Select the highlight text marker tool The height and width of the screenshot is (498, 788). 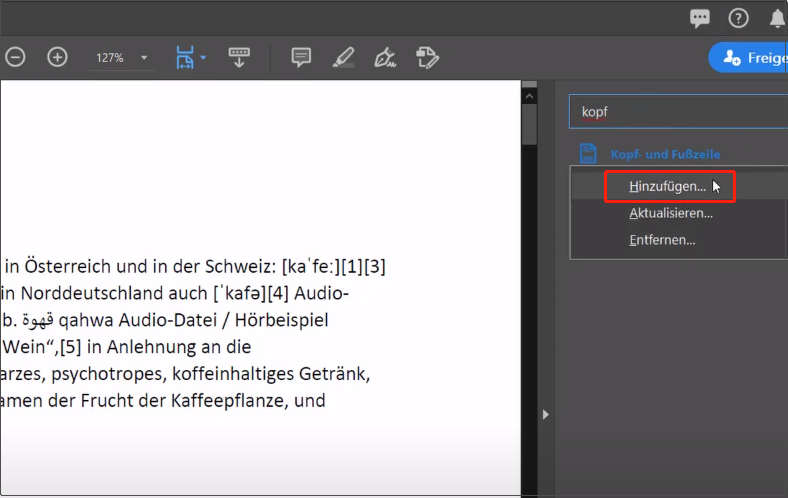click(344, 57)
